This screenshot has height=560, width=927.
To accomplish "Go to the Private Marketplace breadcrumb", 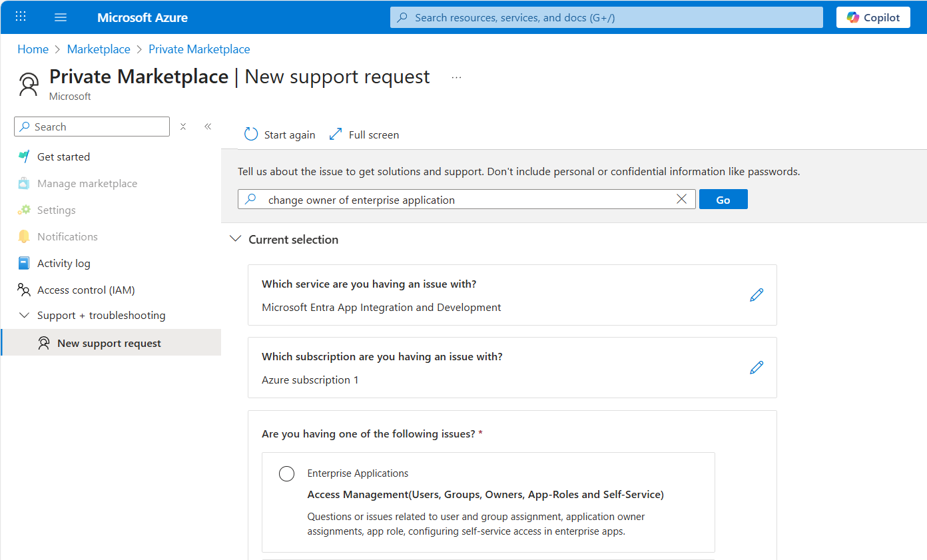I will pos(199,49).
